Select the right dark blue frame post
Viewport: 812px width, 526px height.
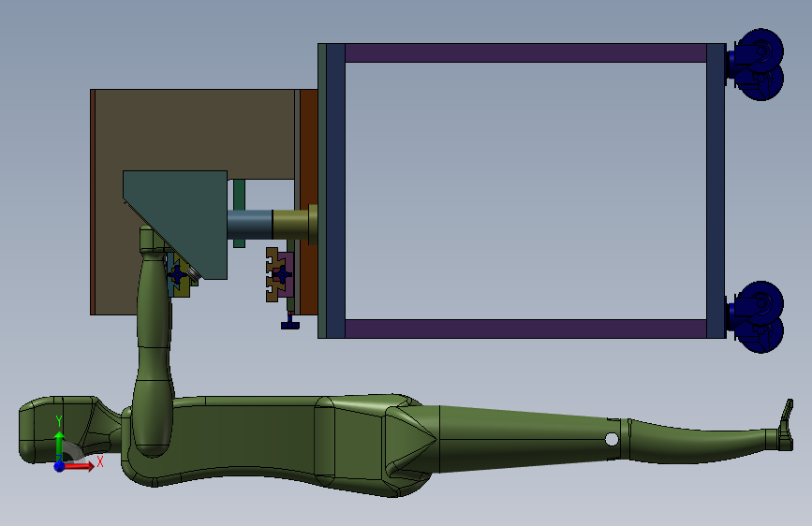click(716, 191)
